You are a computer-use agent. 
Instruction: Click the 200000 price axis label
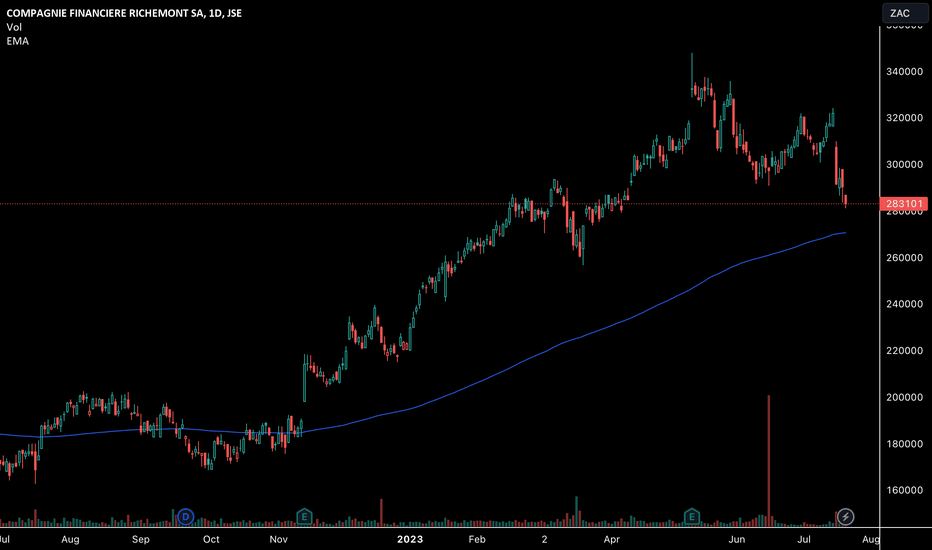tap(904, 397)
